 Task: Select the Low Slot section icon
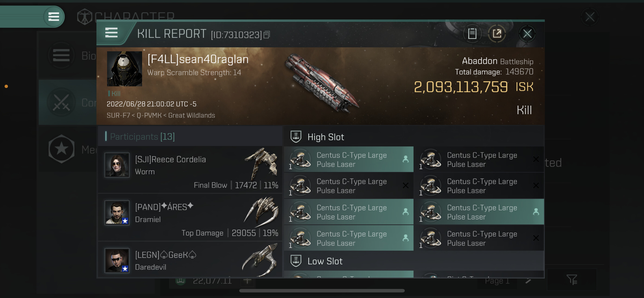tap(296, 261)
